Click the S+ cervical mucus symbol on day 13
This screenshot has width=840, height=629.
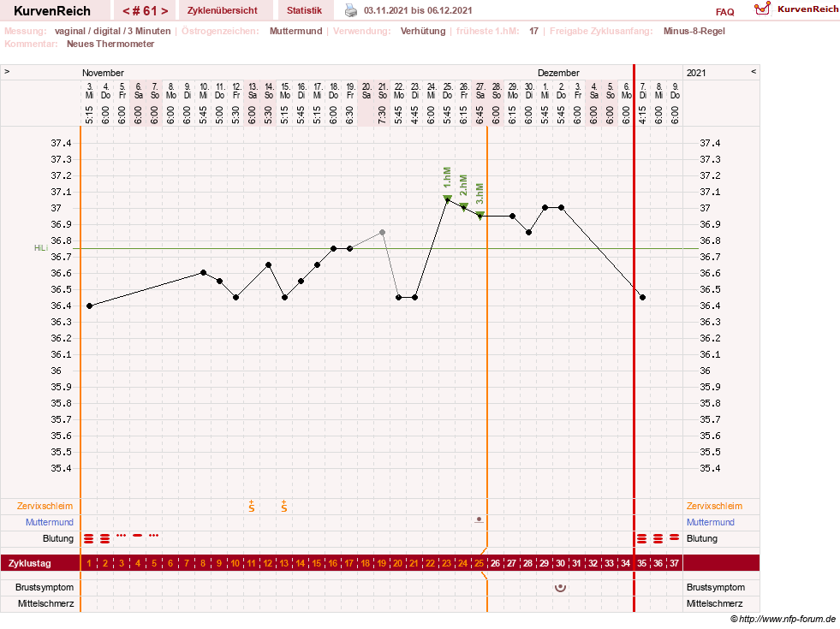click(284, 506)
